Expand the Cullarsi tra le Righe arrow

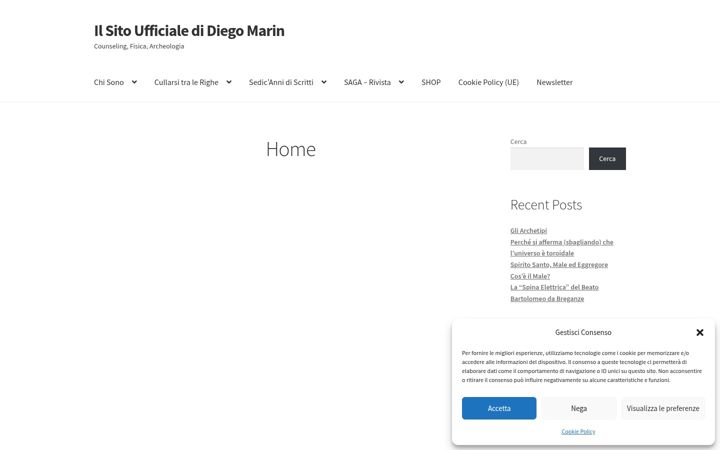[x=229, y=82]
